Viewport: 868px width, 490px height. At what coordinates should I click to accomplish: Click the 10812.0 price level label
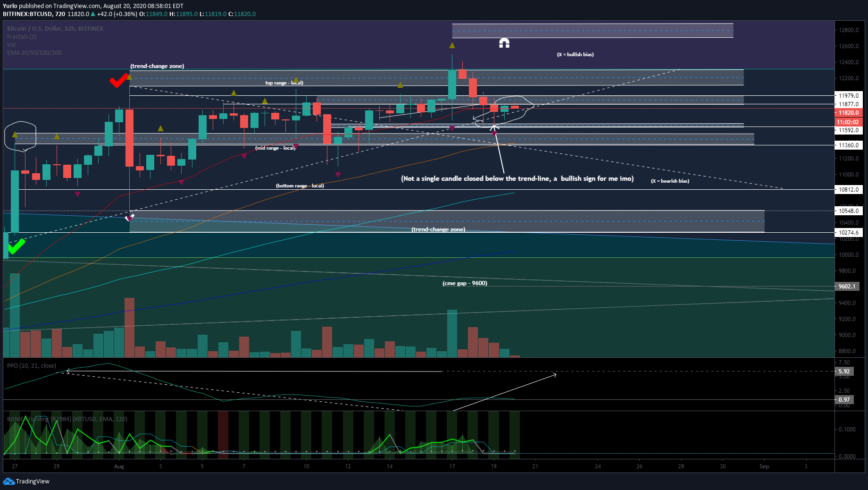pyautogui.click(x=849, y=190)
